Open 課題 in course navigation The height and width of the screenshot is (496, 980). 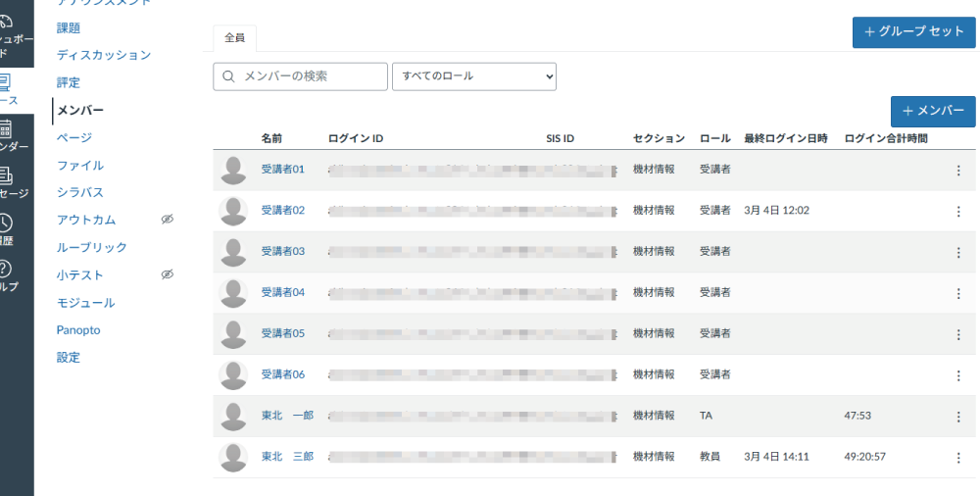(69, 28)
